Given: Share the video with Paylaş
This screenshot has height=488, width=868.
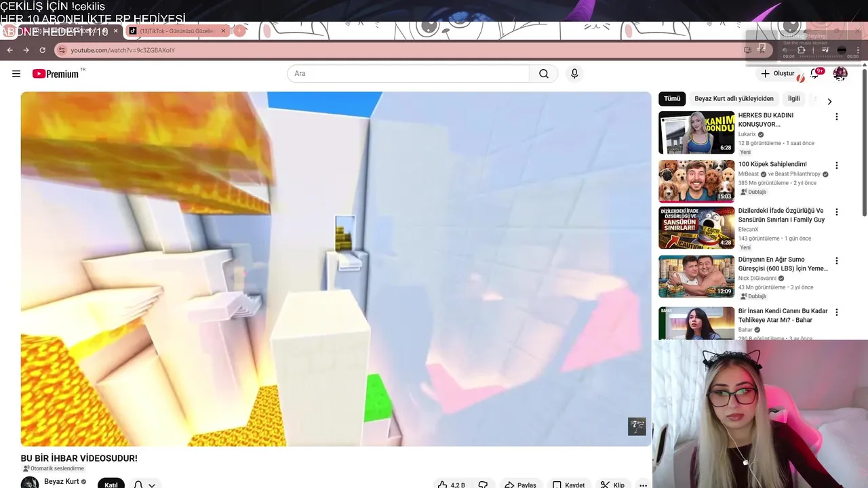Looking at the screenshot, I should click(x=520, y=485).
